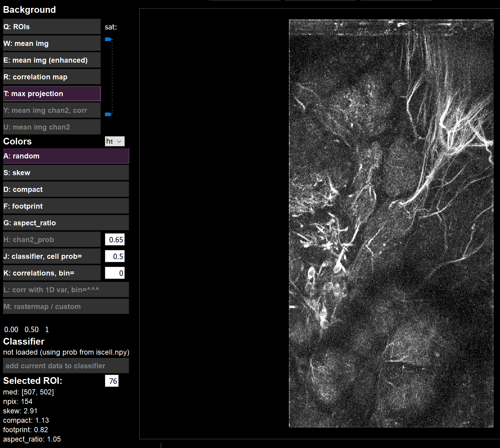Screen dimensions: 500x448
Task: Switch background to ROIs view
Action: click(51, 27)
